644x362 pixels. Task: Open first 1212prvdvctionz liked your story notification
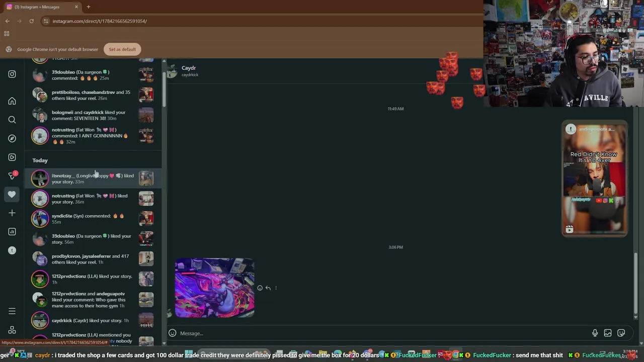point(93,279)
